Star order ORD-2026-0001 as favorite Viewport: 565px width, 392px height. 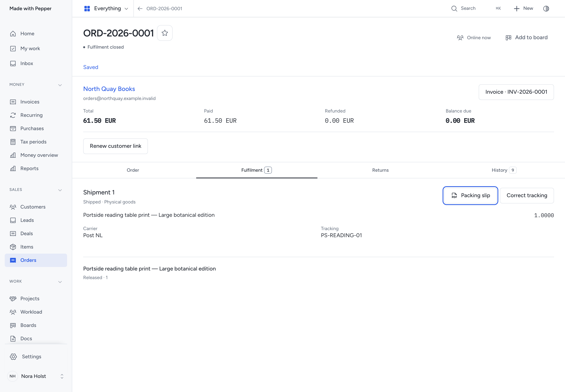click(165, 33)
